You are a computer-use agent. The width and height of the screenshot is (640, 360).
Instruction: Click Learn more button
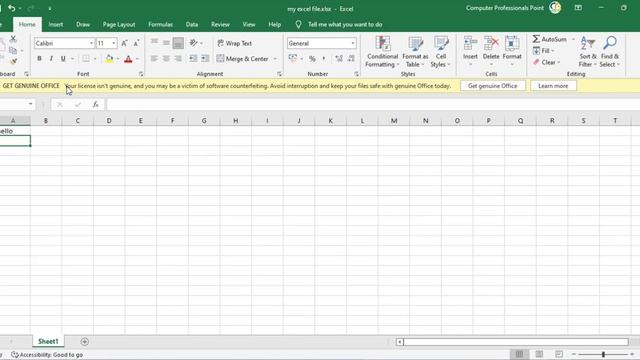click(553, 86)
